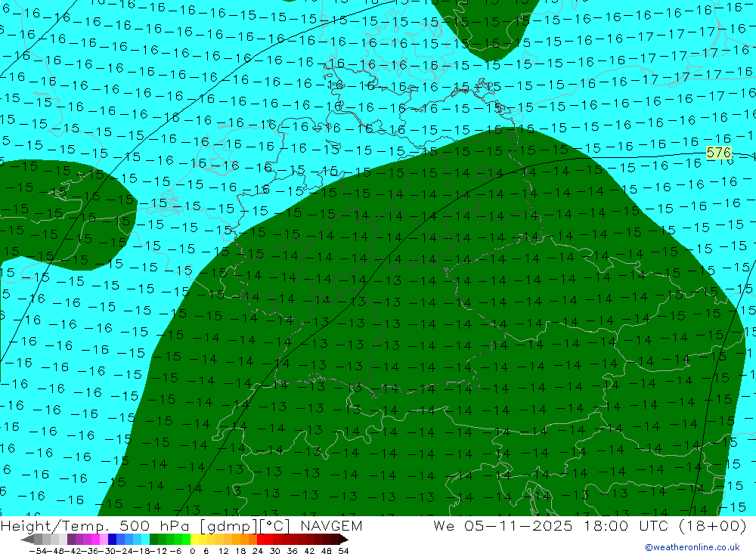Click the dark maroon arrow end of the color scale

343,540
